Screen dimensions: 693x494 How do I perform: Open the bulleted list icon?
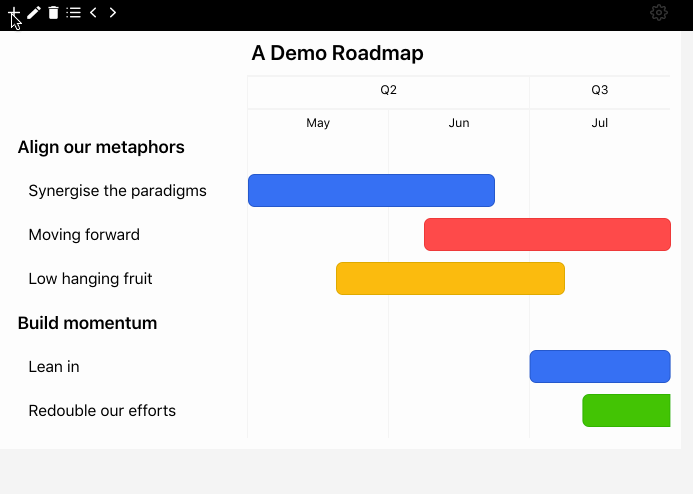coord(73,13)
